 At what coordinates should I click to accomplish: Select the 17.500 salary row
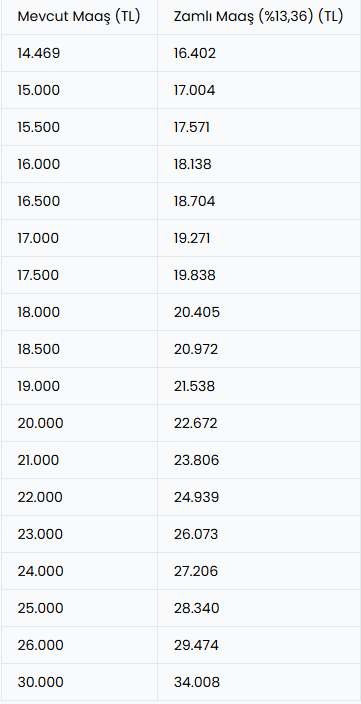[x=181, y=275]
